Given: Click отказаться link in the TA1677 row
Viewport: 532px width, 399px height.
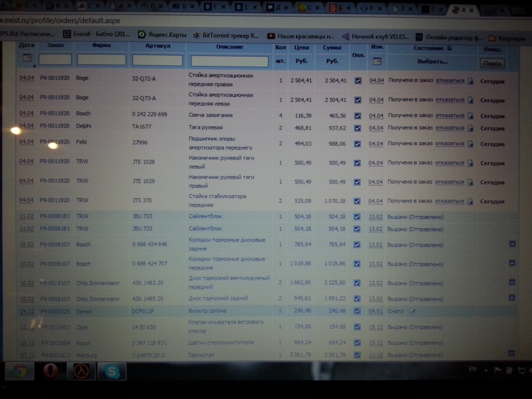Looking at the screenshot, I should (x=450, y=128).
